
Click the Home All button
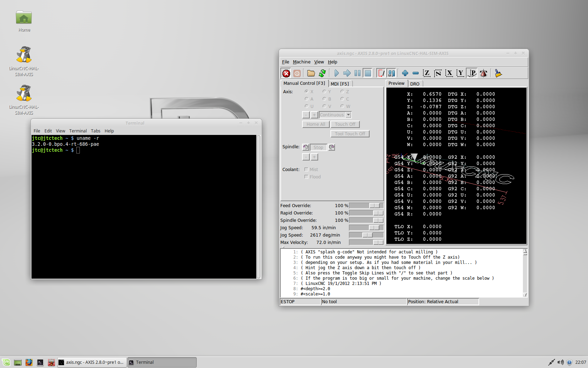click(x=316, y=124)
